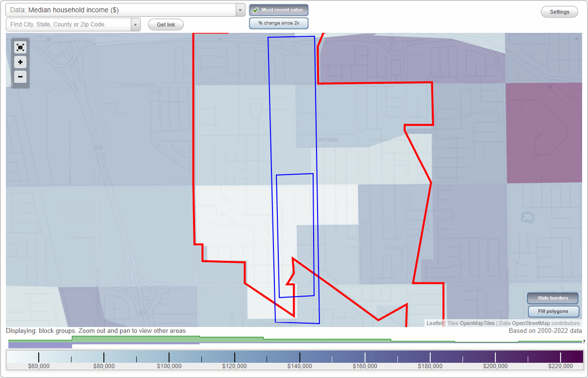Zoom in on the map
Viewport: 588px width, 378px height.
[x=20, y=62]
